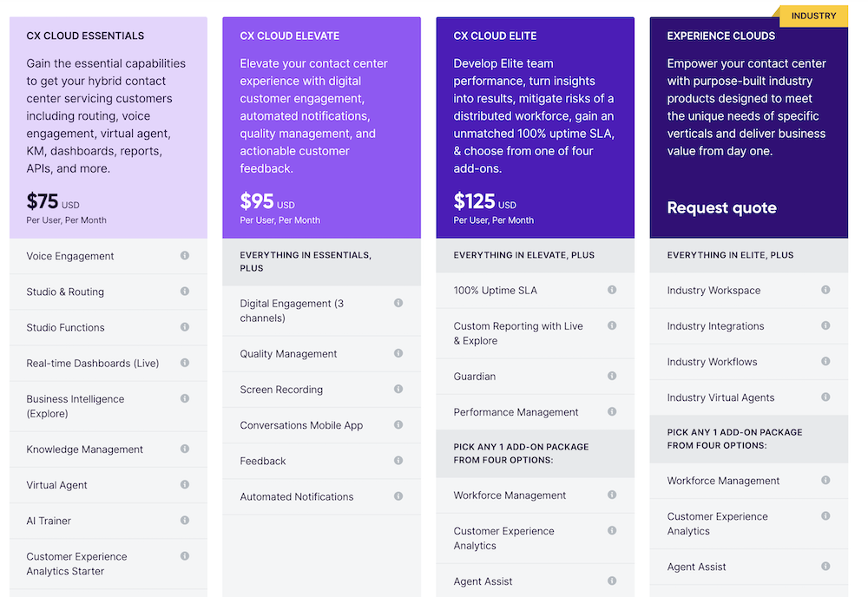Show Screen Recording info icon
The width and height of the screenshot is (868, 597).
(x=398, y=389)
